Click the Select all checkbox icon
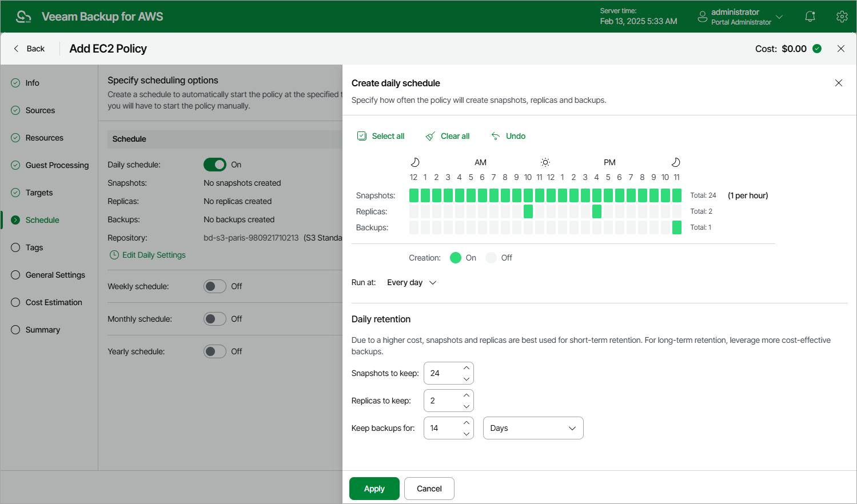The width and height of the screenshot is (857, 504). pyautogui.click(x=362, y=136)
